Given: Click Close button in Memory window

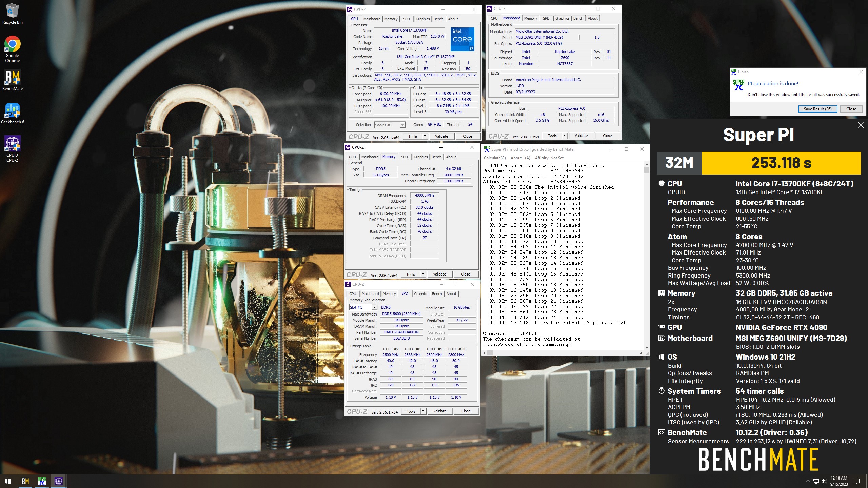Looking at the screenshot, I should click(x=465, y=274).
